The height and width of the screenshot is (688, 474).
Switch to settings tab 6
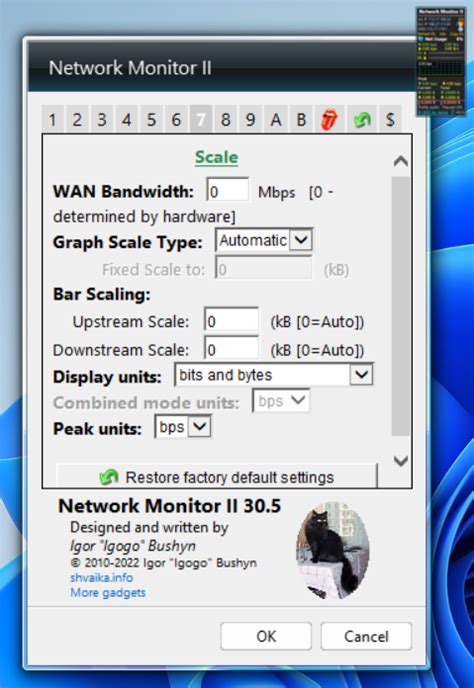[176, 119]
